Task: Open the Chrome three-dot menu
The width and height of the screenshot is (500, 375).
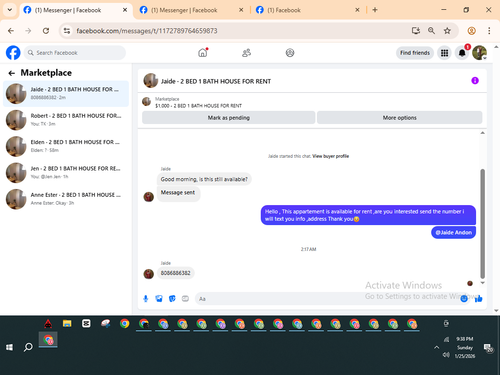Action: [x=489, y=31]
